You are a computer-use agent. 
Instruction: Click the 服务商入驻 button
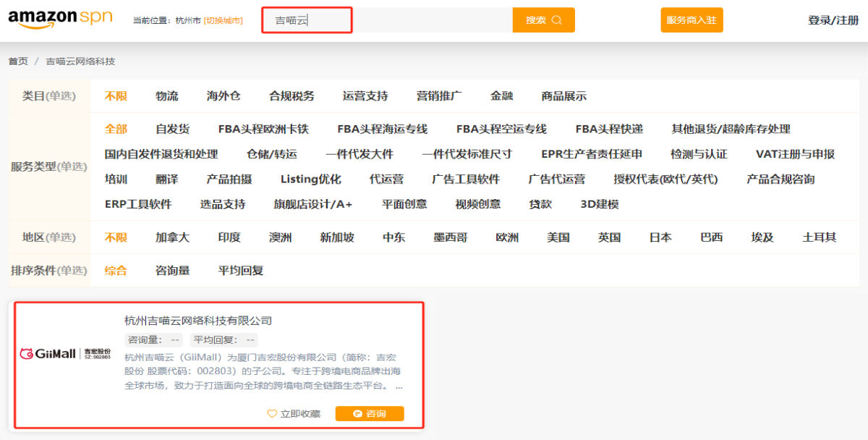click(692, 20)
